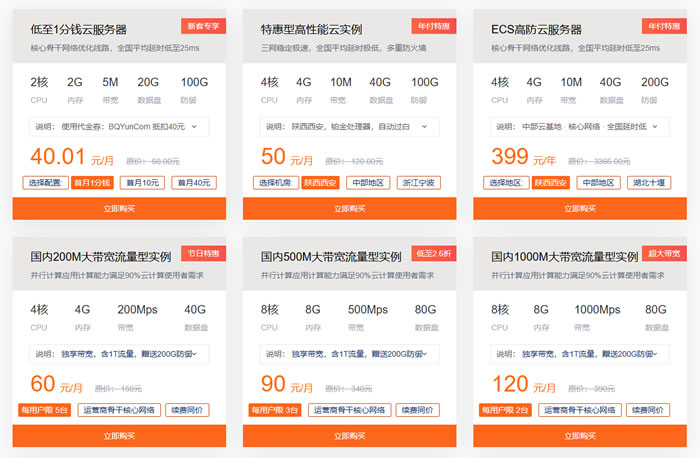The height and width of the screenshot is (458, 700).
Task: Click 立即购买 for 低至1分钱云服务器
Action: pos(119,209)
